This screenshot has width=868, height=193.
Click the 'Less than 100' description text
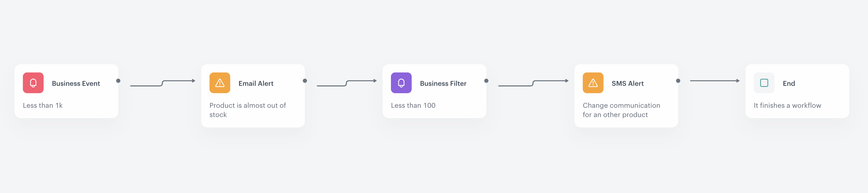[x=413, y=106]
